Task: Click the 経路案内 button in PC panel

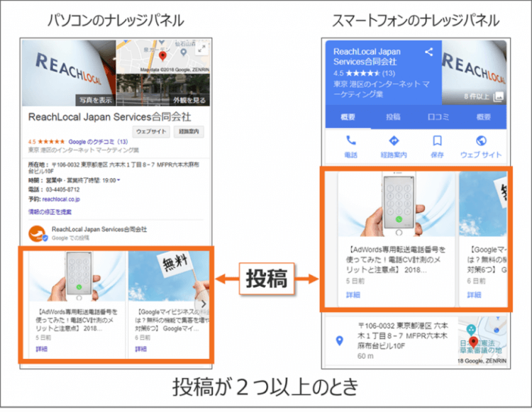Action: [x=189, y=132]
